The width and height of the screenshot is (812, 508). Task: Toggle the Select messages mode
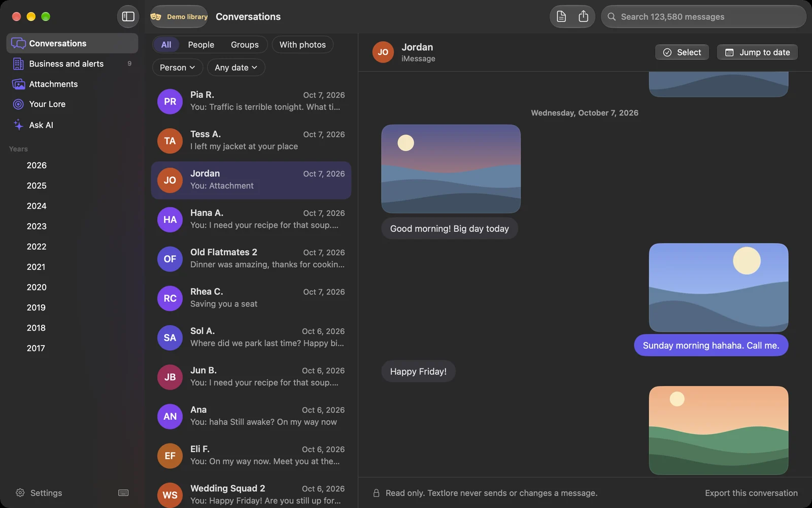click(x=682, y=52)
